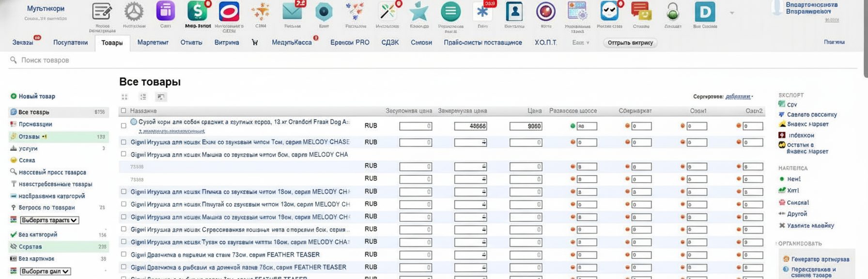Open the blue D app icon
Viewport: 868px width, 279px height.
pos(704,12)
